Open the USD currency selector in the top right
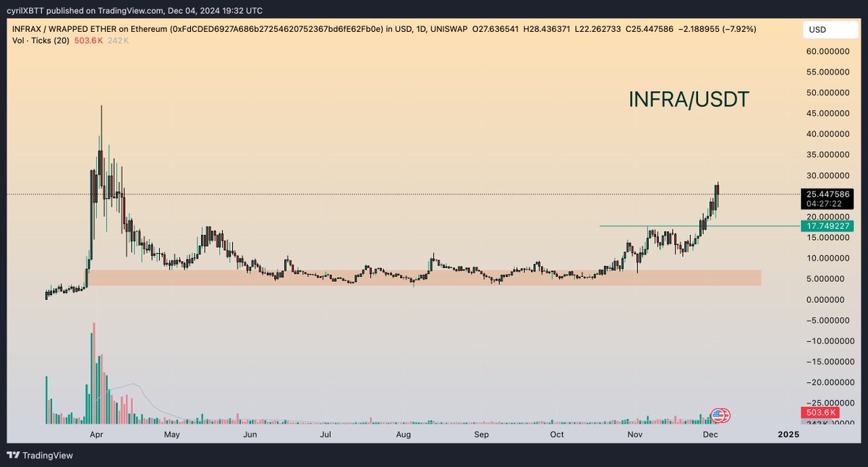This screenshot has height=467, width=868. [829, 30]
